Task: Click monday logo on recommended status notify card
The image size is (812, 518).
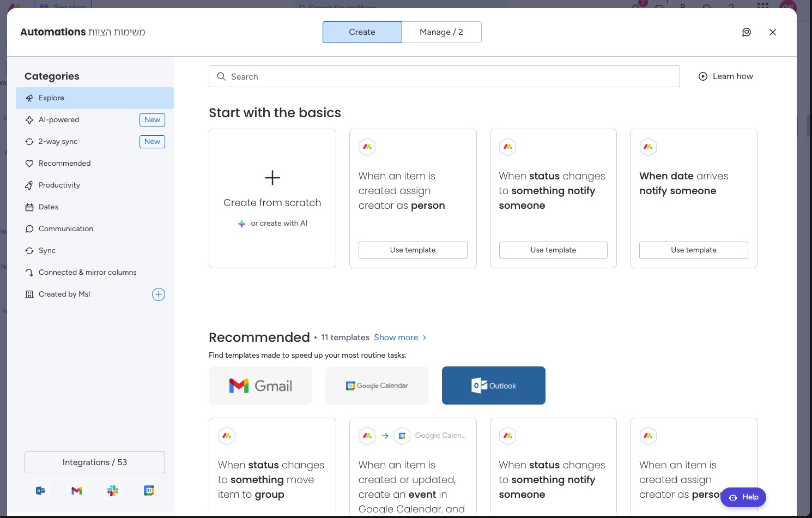Action: (508, 436)
